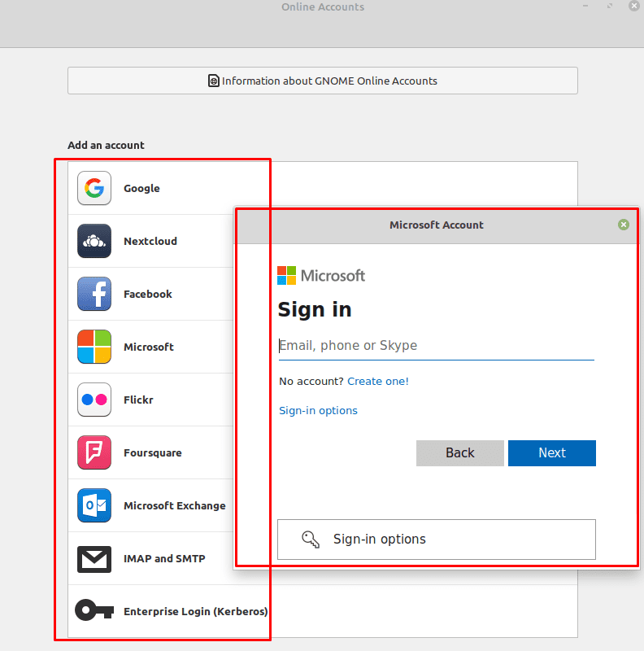Click the Flickr two-dot icon
The height and width of the screenshot is (651, 644).
pyautogui.click(x=94, y=400)
